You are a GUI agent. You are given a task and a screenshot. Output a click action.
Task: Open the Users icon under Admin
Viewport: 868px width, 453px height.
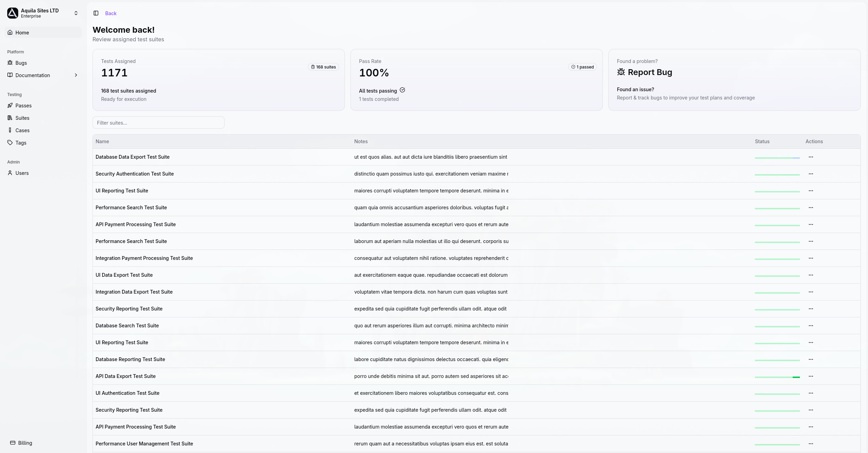10,173
